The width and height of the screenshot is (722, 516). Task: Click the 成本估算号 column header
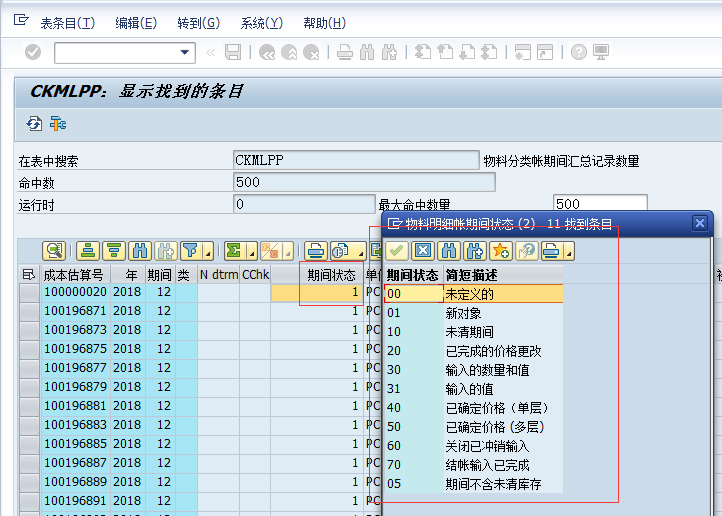(74, 275)
